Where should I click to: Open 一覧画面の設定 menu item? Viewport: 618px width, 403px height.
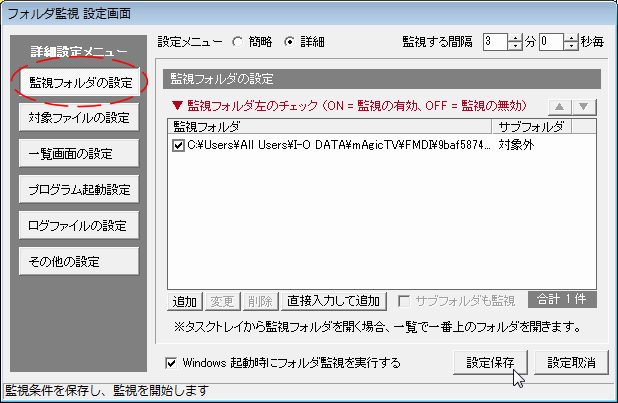click(78, 154)
